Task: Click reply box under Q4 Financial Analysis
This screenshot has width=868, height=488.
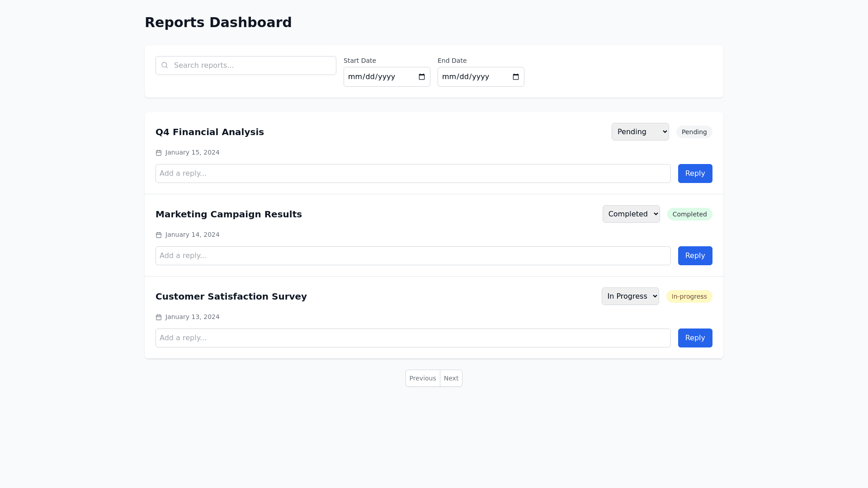Action: pos(413,174)
